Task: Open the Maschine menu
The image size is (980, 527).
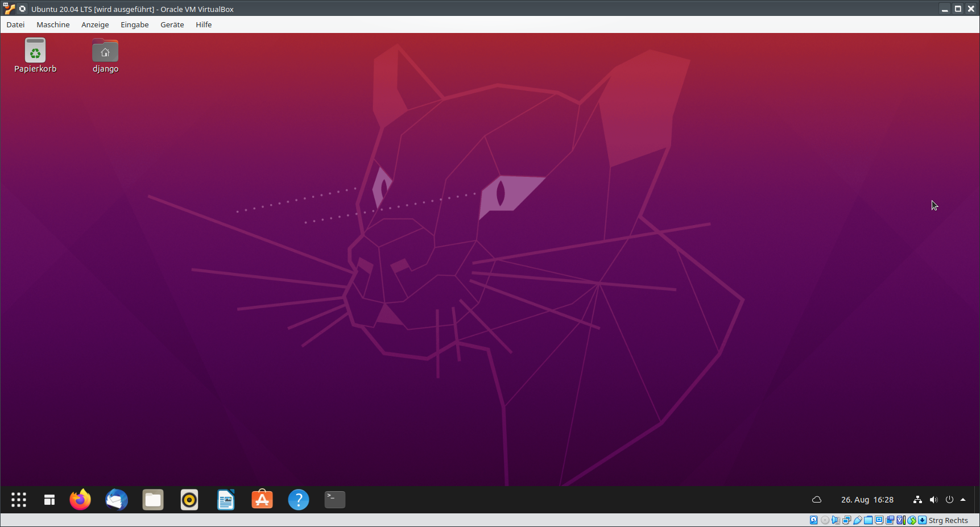Action: pos(53,24)
